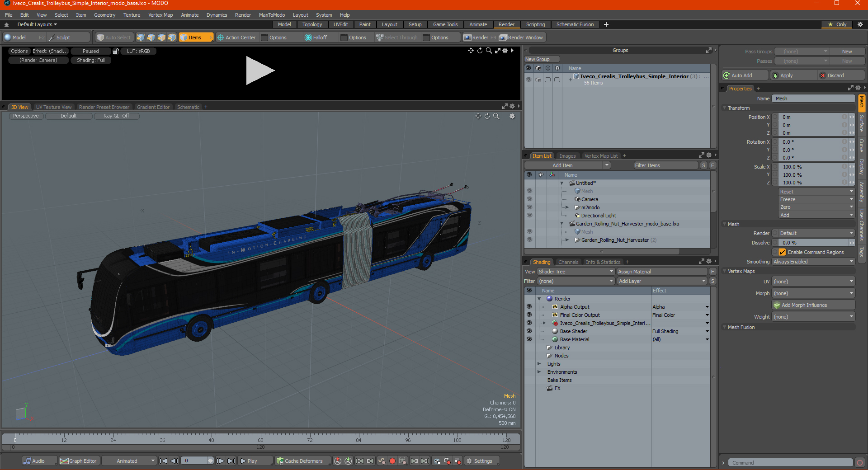
Task: Zoom the 3D viewport with magnifier icon
Action: (x=496, y=116)
